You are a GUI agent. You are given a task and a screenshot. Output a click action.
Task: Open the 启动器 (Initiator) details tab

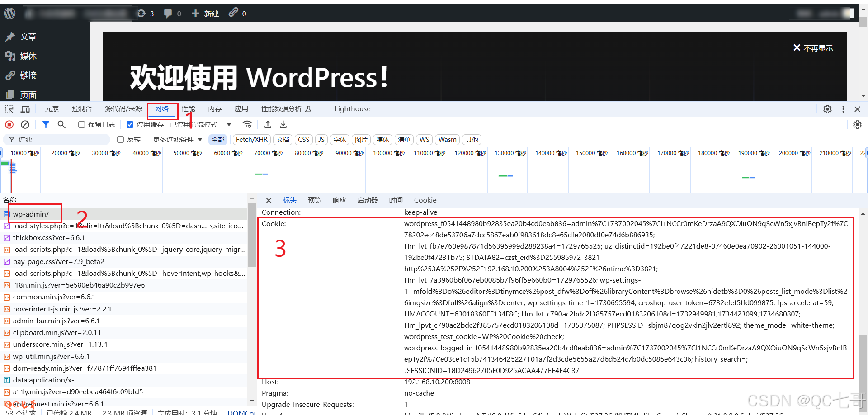click(368, 200)
